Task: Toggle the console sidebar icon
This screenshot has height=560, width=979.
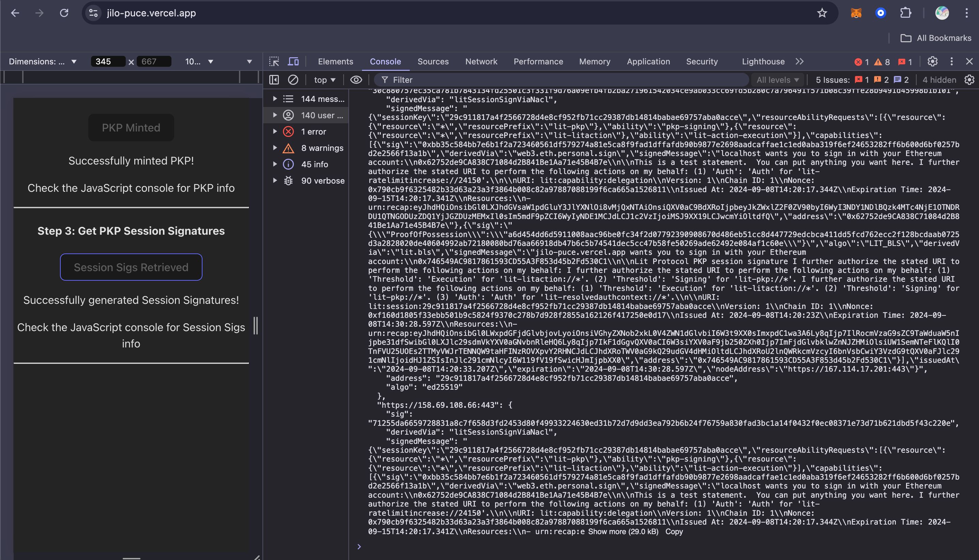Action: [274, 80]
